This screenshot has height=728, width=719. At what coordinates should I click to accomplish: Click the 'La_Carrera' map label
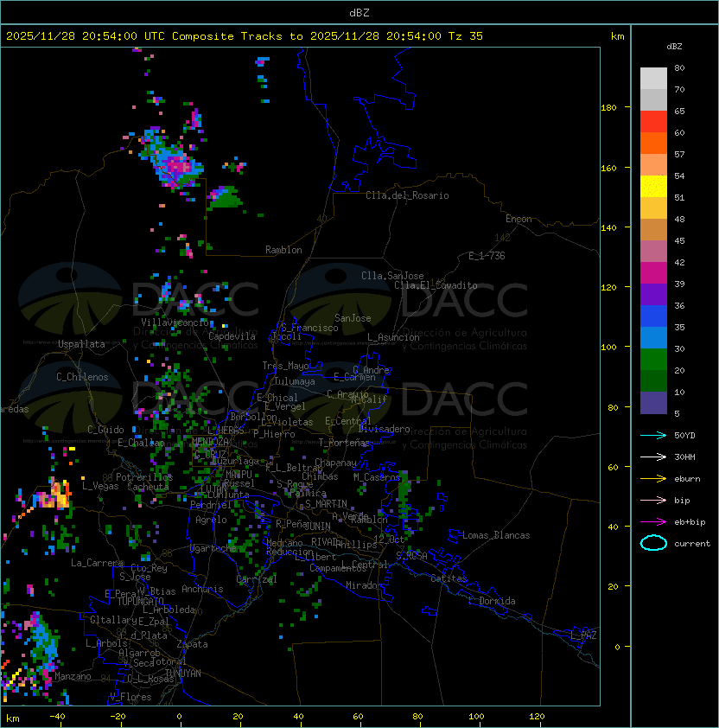(x=98, y=563)
